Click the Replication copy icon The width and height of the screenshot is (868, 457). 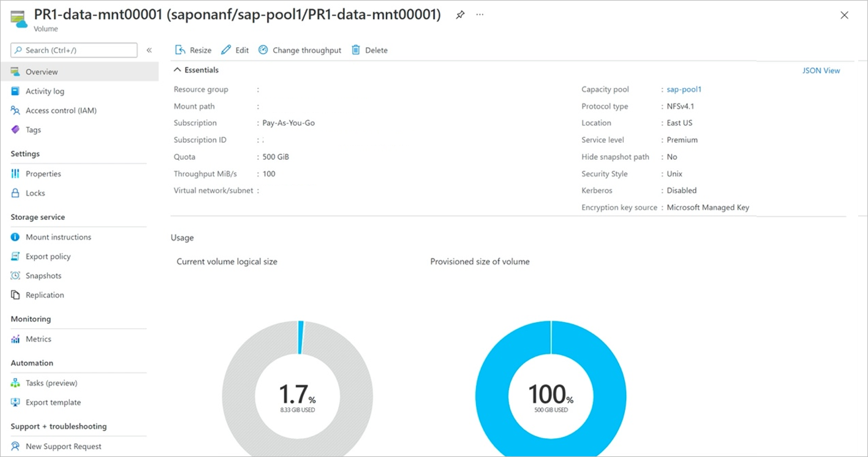[x=15, y=295]
